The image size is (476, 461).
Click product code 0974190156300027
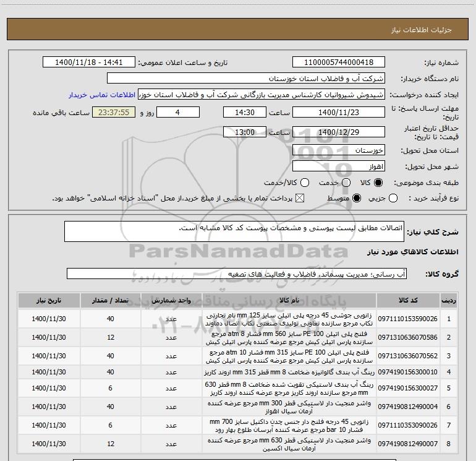coord(408,388)
